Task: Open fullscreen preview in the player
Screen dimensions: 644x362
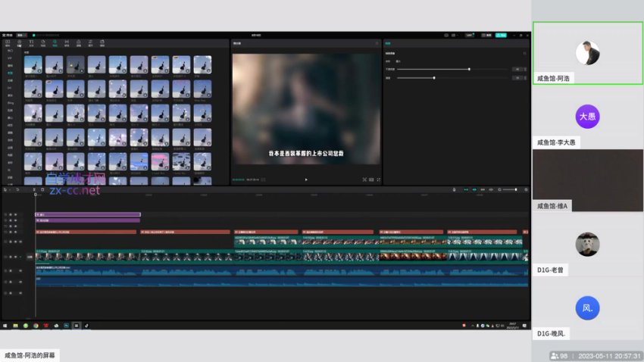Action: tap(378, 179)
